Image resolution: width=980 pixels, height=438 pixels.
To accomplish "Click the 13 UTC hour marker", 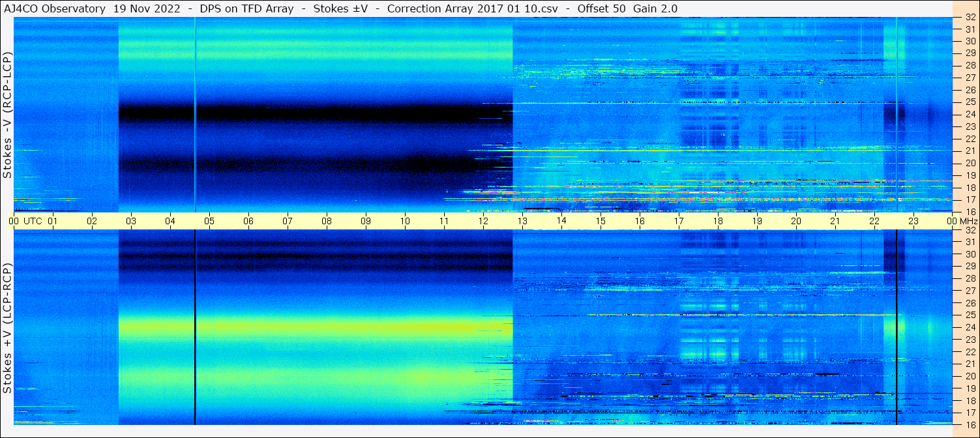I will click(522, 221).
